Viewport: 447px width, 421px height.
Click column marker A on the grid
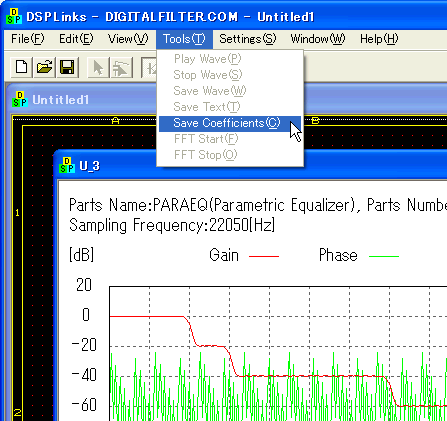coord(115,121)
